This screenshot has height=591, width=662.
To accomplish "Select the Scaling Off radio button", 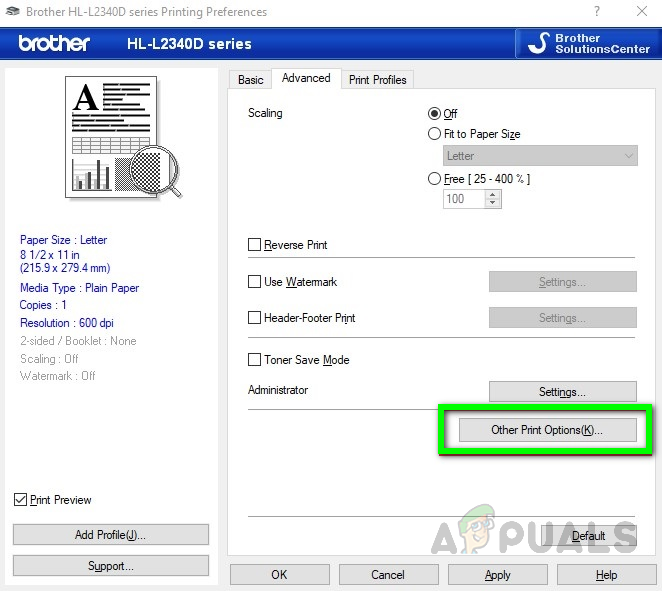I will [x=434, y=114].
